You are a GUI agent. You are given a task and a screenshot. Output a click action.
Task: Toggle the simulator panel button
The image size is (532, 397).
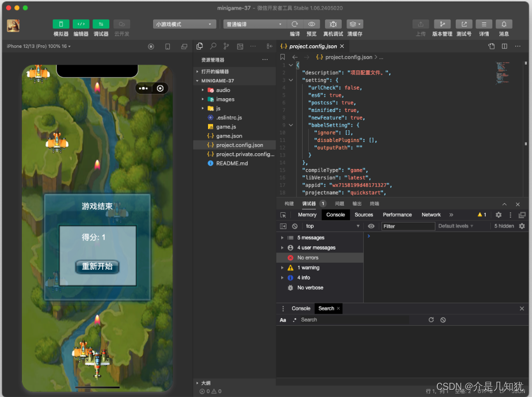click(x=61, y=24)
